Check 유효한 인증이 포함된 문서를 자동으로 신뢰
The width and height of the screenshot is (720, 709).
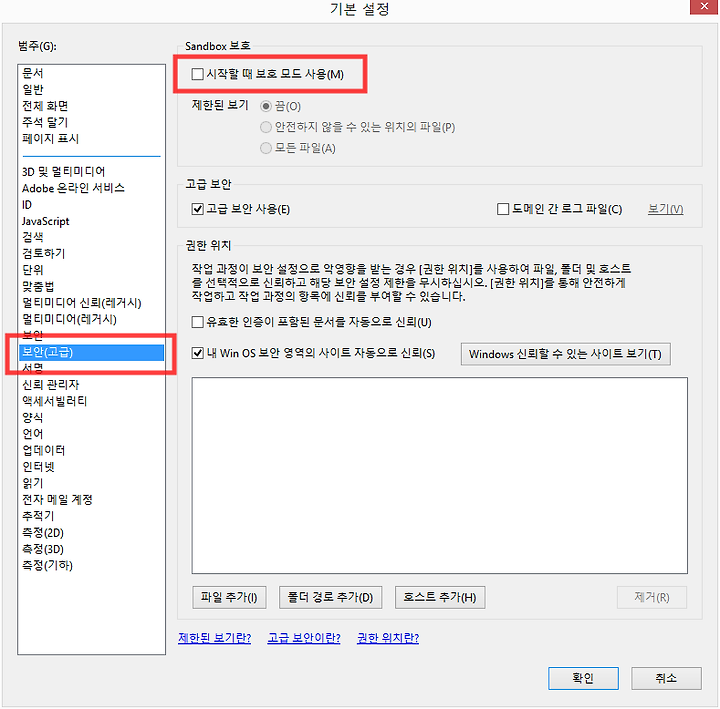point(197,322)
